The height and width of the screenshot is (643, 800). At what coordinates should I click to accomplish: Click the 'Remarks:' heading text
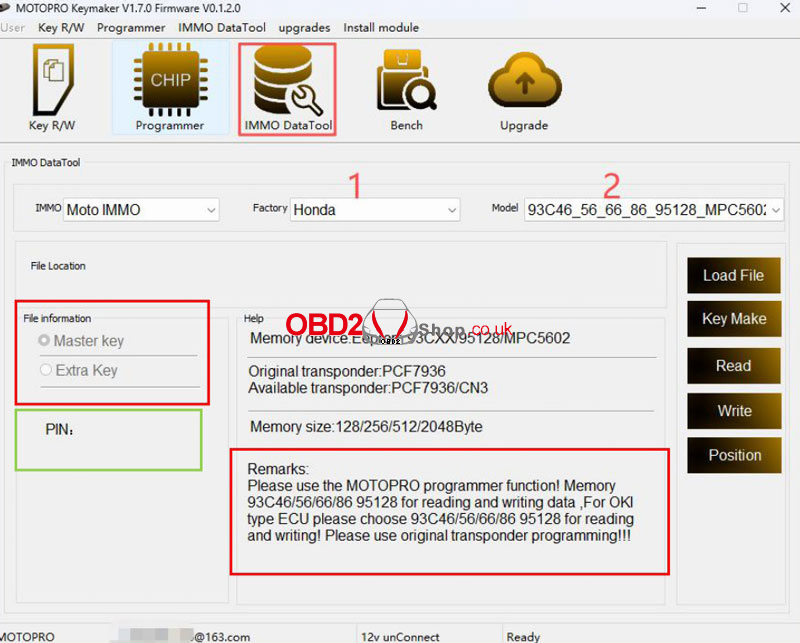[x=278, y=469]
